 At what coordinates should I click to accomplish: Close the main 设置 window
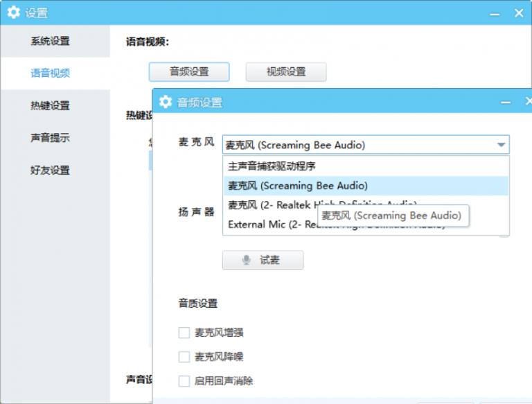[x=519, y=12]
